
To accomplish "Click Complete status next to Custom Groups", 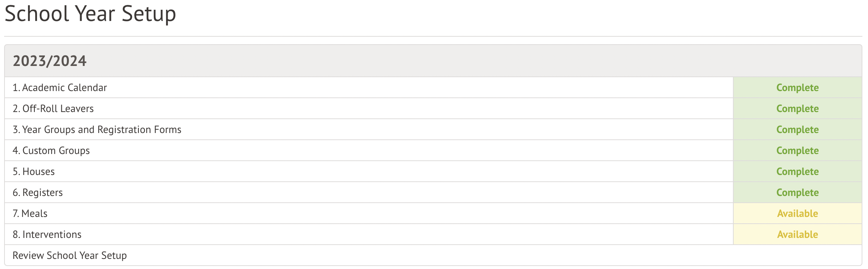I will 797,151.
